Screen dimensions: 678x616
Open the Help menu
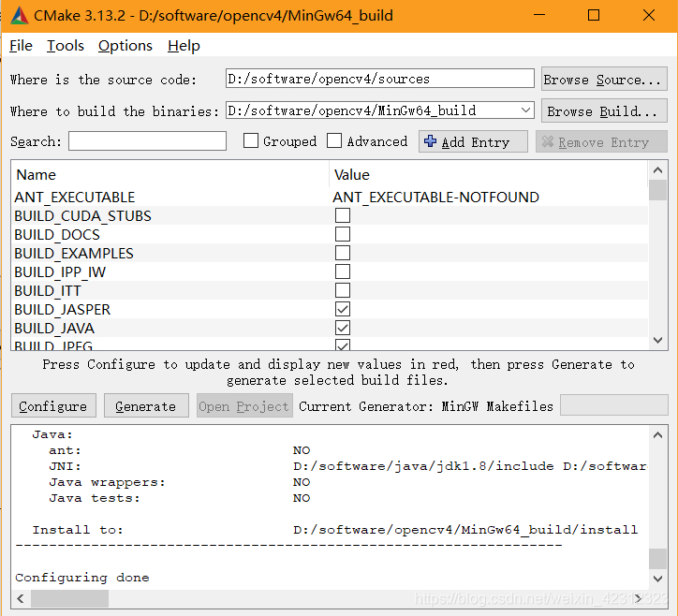coord(184,45)
